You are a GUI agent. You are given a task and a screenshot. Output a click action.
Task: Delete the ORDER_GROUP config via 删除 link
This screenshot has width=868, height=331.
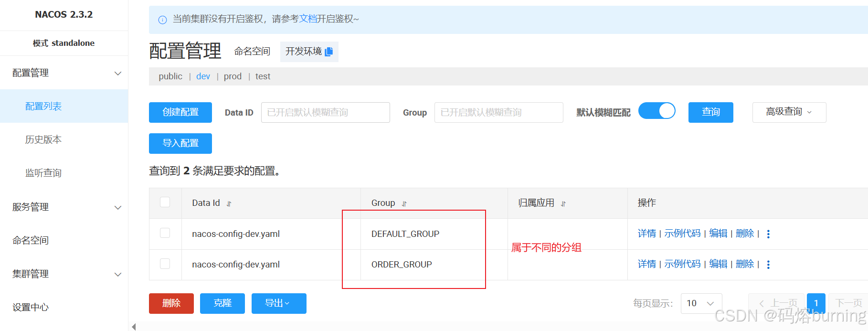[x=745, y=264]
